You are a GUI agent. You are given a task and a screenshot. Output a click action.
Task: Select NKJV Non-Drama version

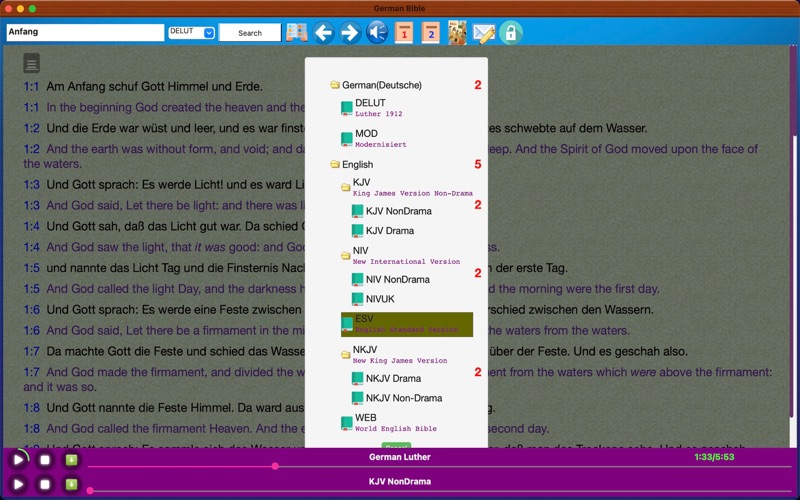404,398
